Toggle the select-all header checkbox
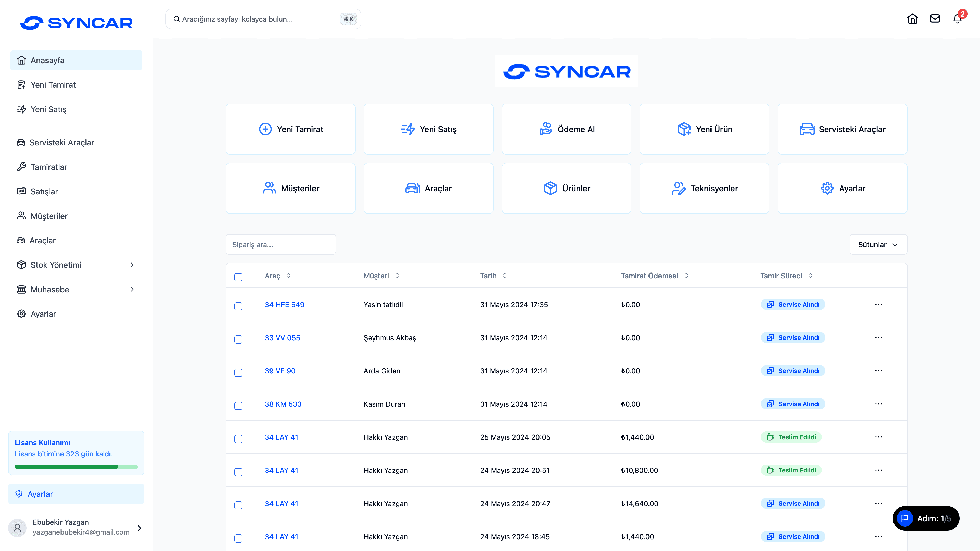980x551 pixels. click(238, 277)
